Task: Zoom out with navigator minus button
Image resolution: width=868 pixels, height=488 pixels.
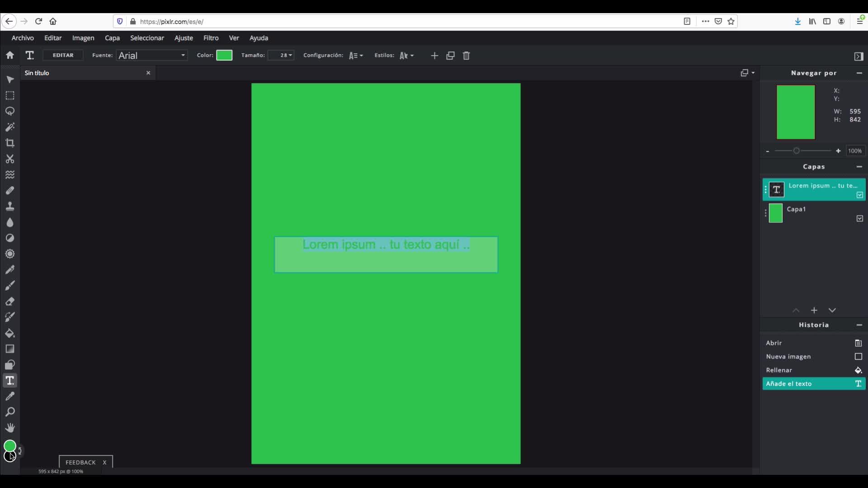Action: click(768, 151)
